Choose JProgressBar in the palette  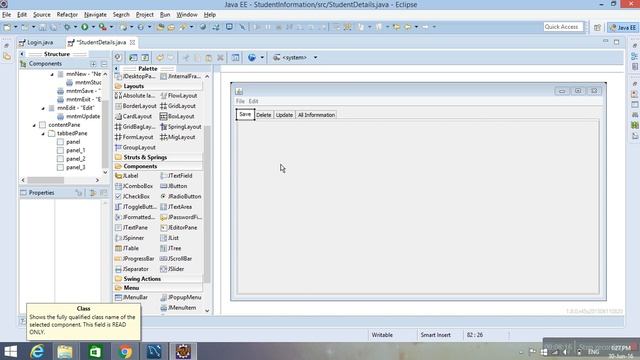pyautogui.click(x=135, y=259)
